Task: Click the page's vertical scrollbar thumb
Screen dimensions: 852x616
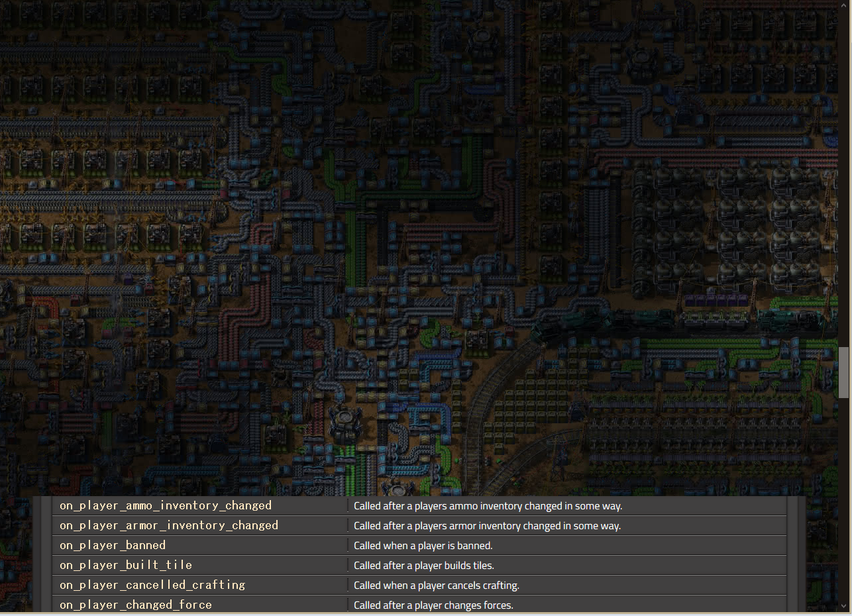Action: (x=844, y=372)
